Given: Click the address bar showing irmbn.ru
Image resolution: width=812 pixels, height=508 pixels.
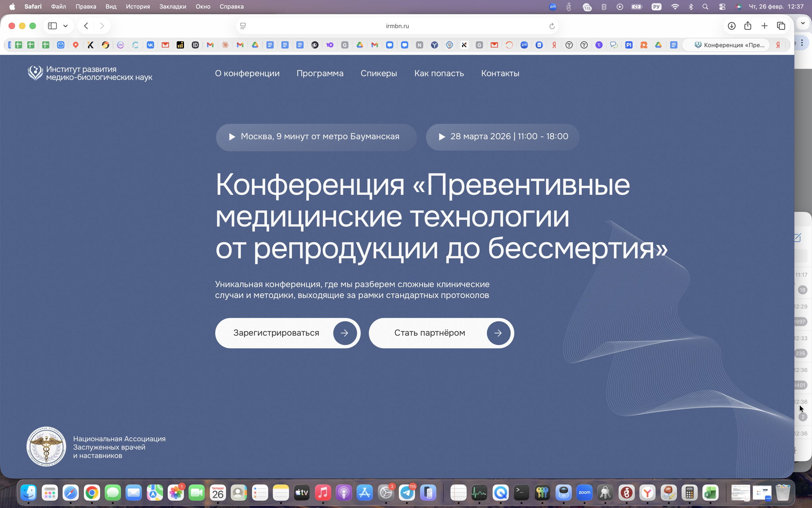Looking at the screenshot, I should tap(396, 26).
